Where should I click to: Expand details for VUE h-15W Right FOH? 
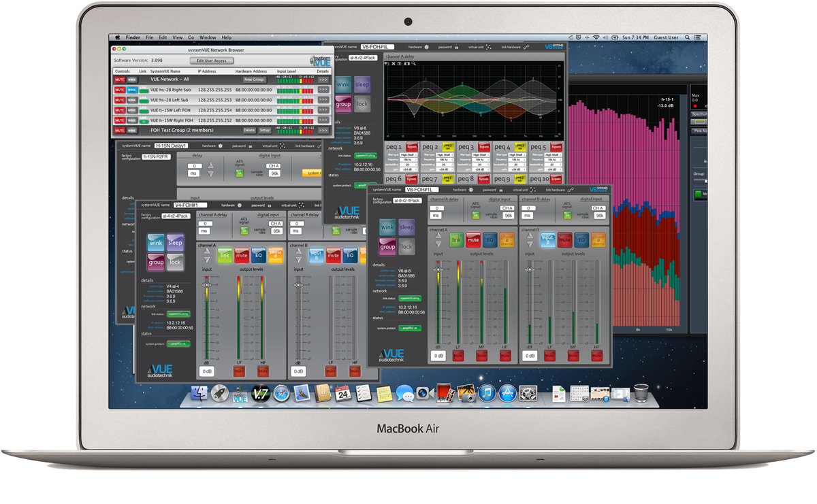[323, 120]
